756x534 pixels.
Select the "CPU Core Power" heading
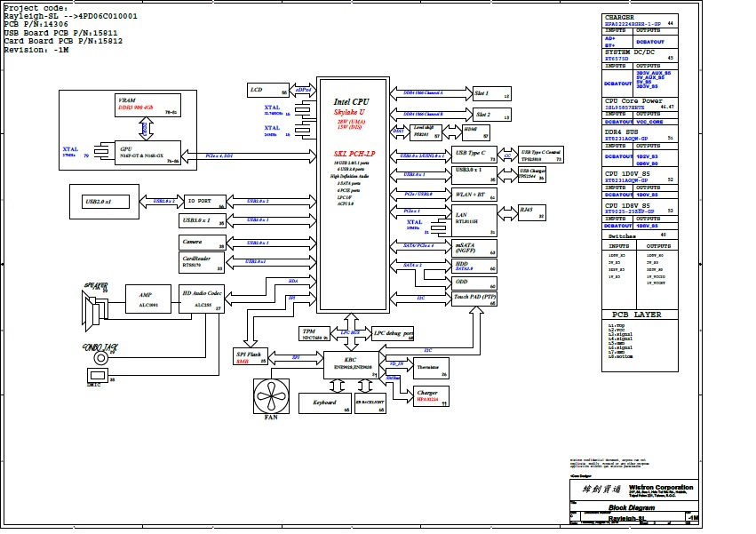(633, 100)
